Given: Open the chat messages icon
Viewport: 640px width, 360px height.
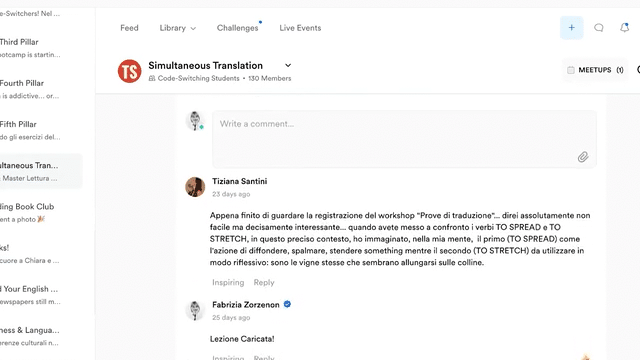Looking at the screenshot, I should pos(599,28).
